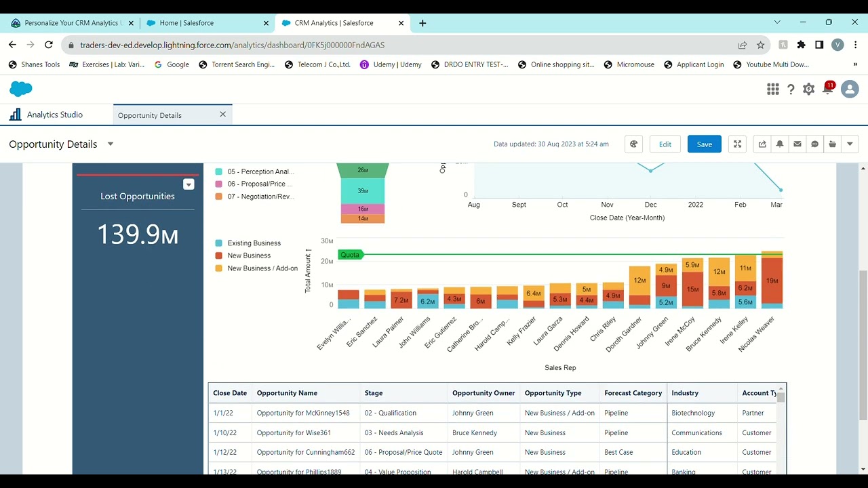Click the Edit dashboard button

[x=665, y=144]
